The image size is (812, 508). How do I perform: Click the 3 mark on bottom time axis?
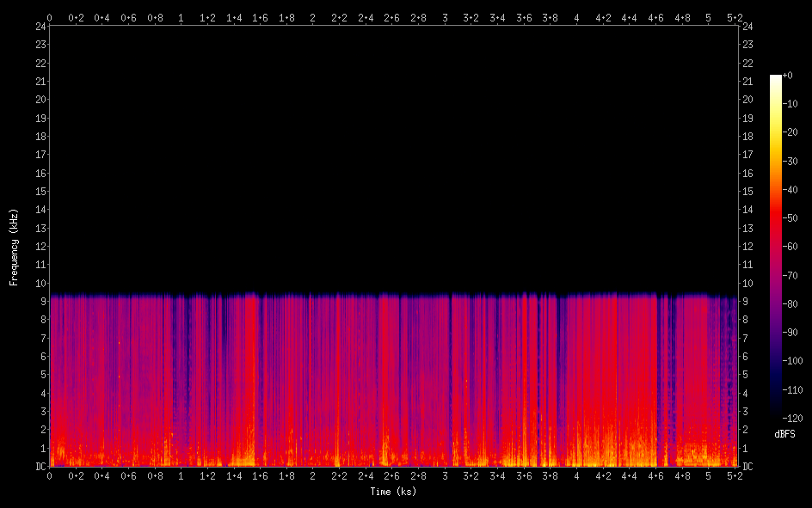pos(445,475)
